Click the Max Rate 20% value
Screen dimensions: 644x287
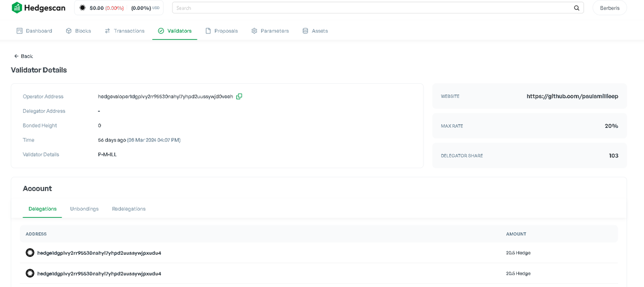[611, 126]
